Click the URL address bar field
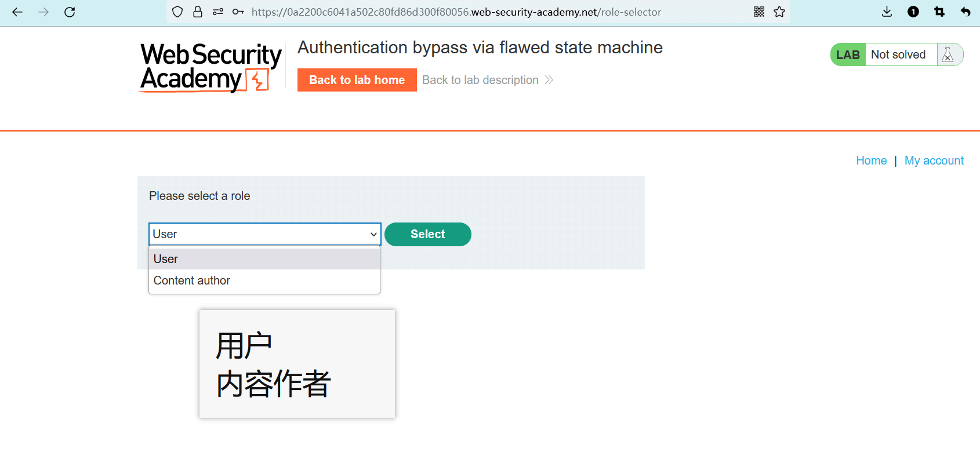This screenshot has height=456, width=980. tap(464, 12)
